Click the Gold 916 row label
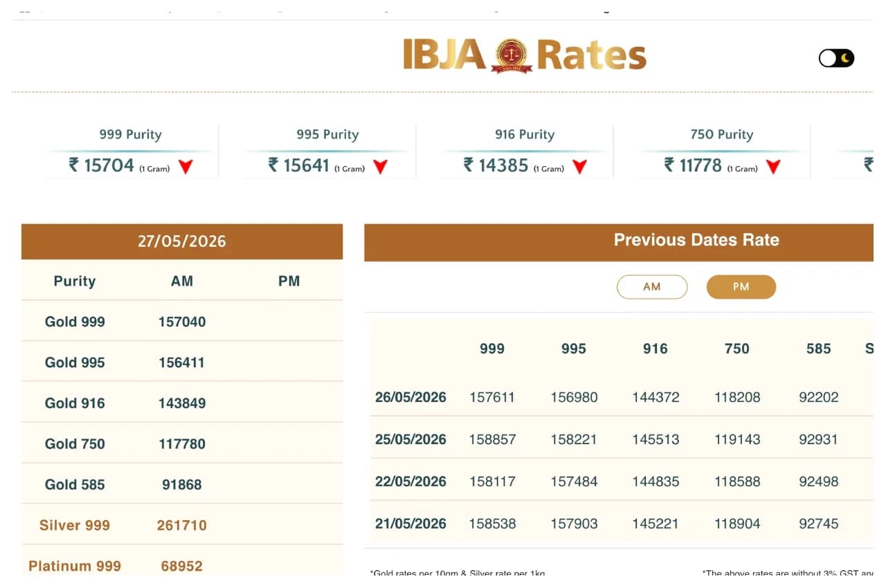 click(x=75, y=403)
